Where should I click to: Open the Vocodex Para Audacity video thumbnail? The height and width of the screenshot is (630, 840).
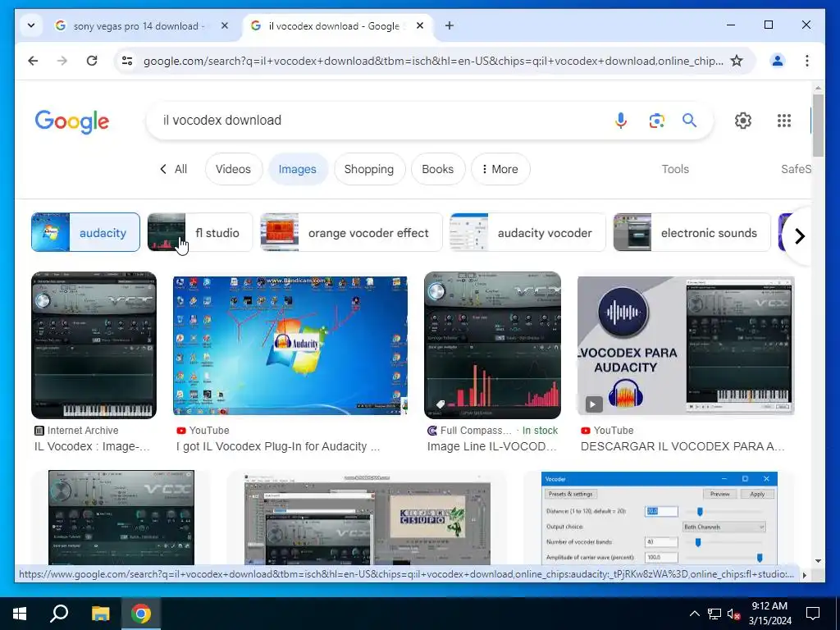pos(686,345)
